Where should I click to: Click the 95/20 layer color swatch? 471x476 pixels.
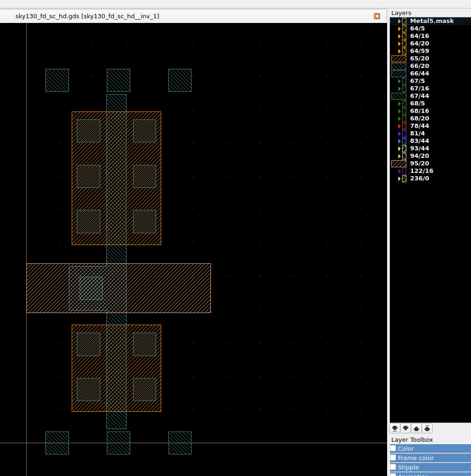[x=398, y=164]
